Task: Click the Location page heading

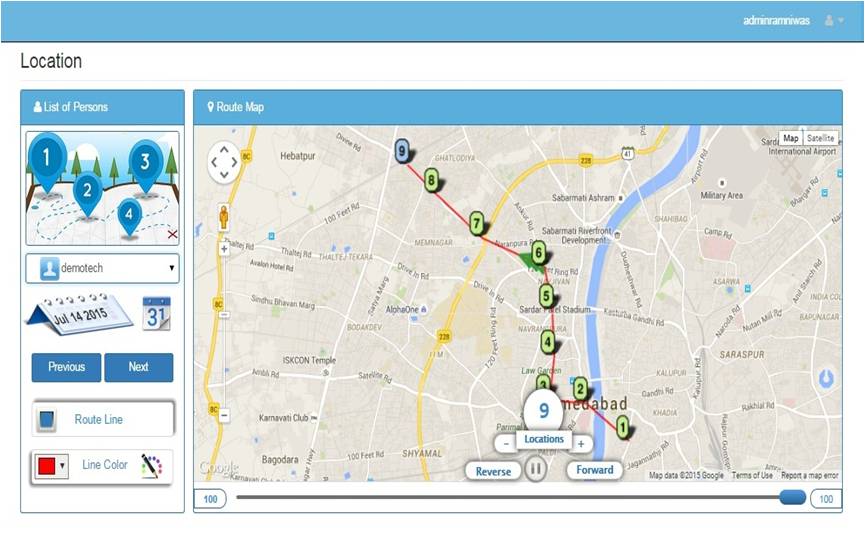Action: click(51, 61)
